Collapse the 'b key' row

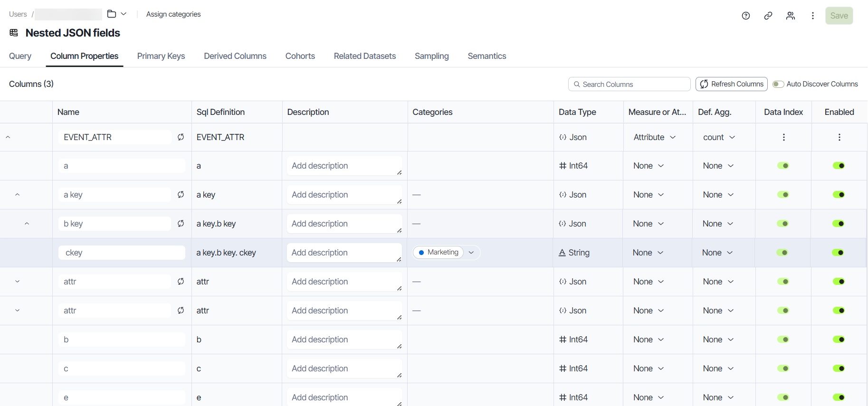tap(27, 224)
